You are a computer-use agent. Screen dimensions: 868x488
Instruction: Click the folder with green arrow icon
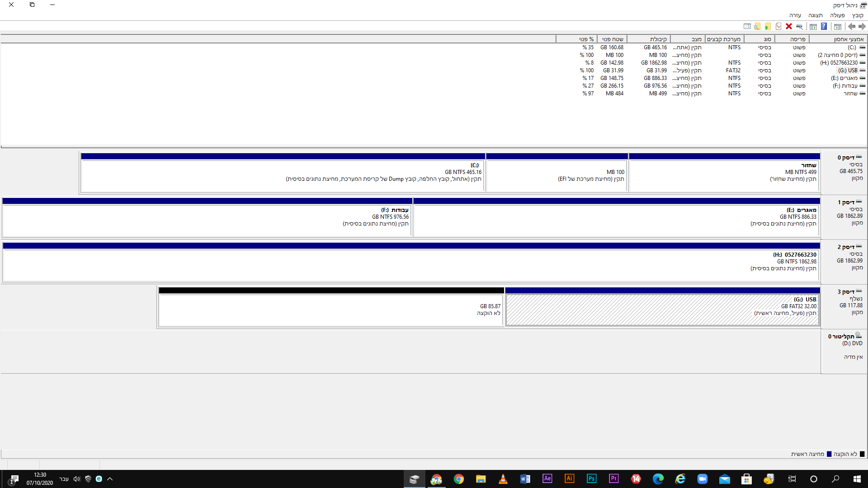click(768, 26)
